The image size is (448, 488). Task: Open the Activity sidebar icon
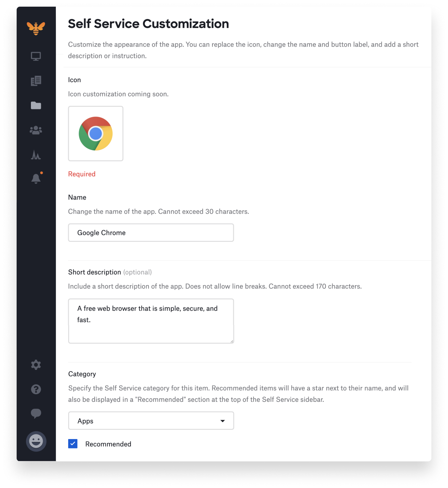click(36, 155)
